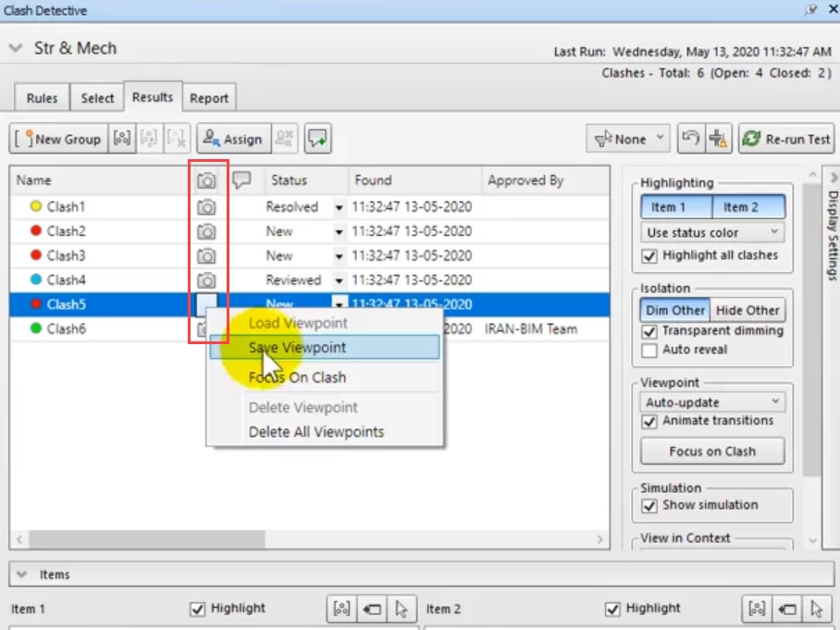
Task: Click the Add Comment toolbar icon
Action: coord(317,139)
